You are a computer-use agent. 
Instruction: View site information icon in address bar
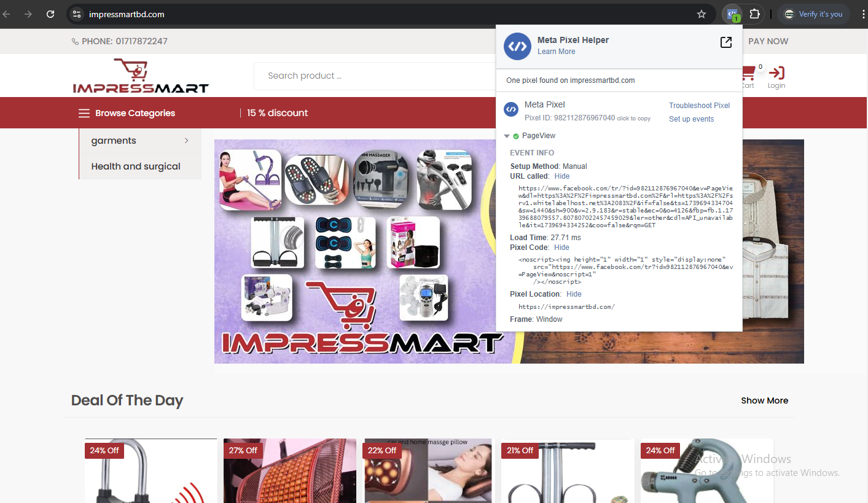click(76, 14)
